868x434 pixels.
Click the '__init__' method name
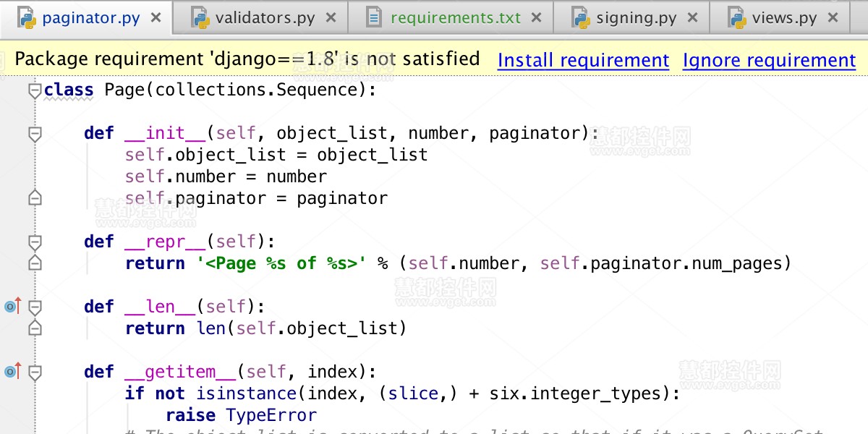click(165, 134)
